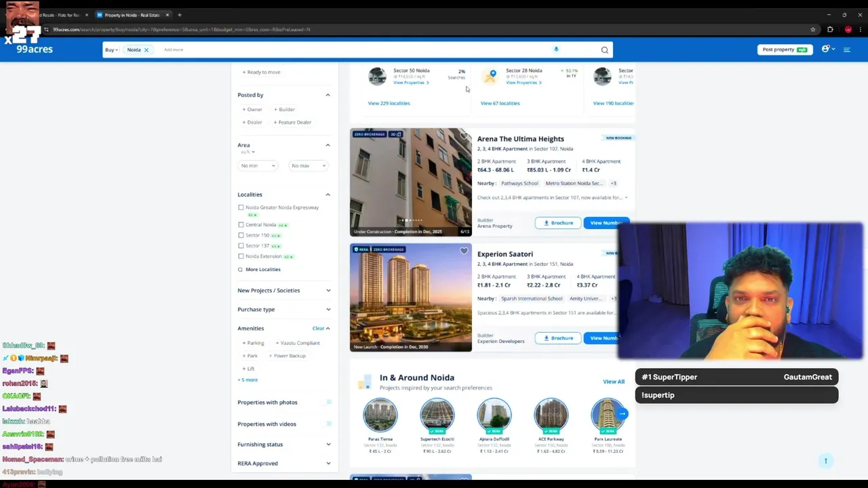Collapse the Localities section
Viewport: 868px width, 488px height.
point(328,195)
